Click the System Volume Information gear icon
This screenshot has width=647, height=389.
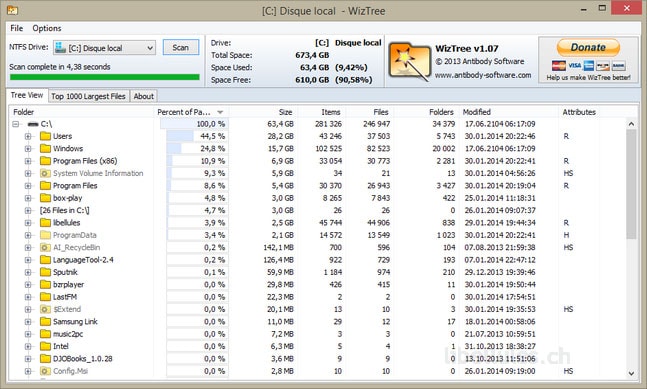tap(45, 173)
